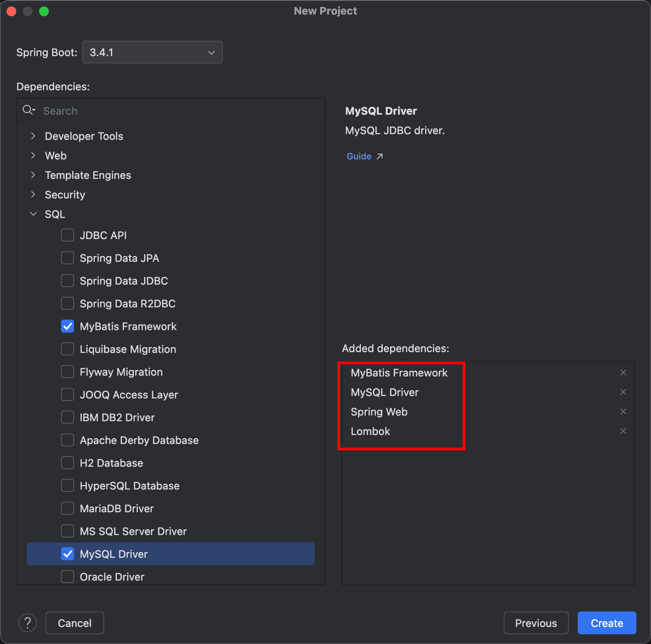Image resolution: width=651 pixels, height=644 pixels.
Task: Uncheck the MySQL Driver checkbox
Action: (68, 554)
